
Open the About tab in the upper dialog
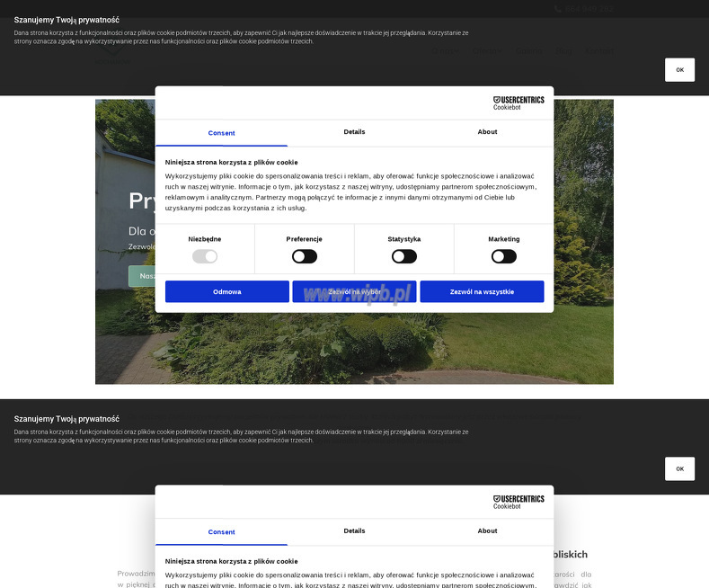click(487, 132)
